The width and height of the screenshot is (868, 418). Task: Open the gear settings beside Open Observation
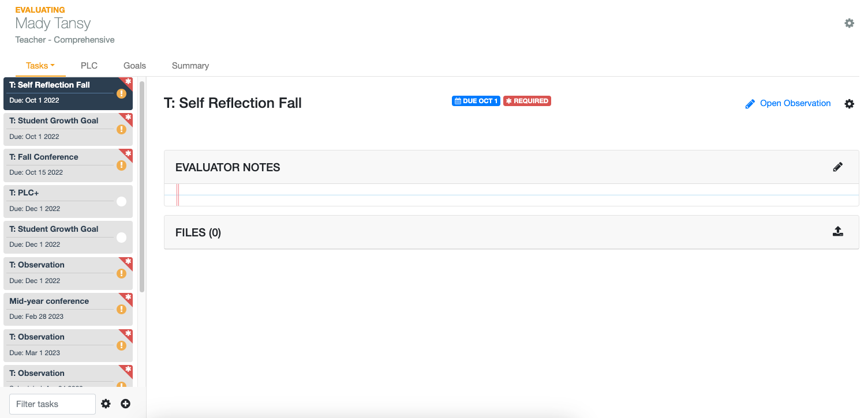(x=850, y=104)
